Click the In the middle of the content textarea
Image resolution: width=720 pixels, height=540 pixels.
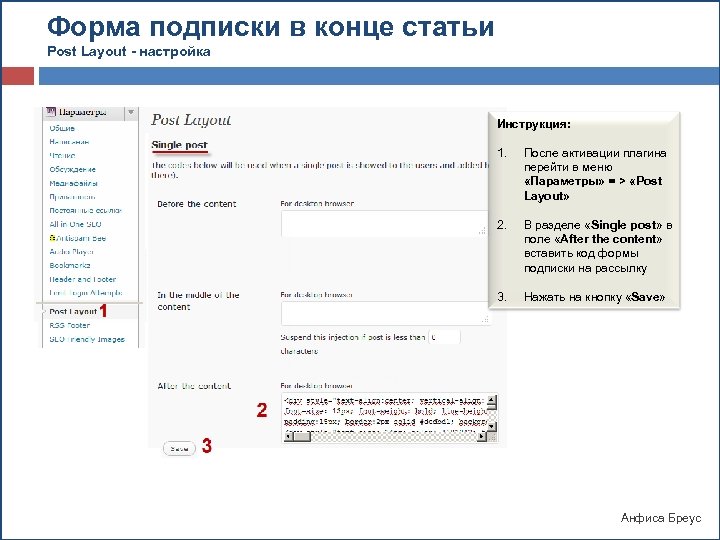(x=386, y=313)
